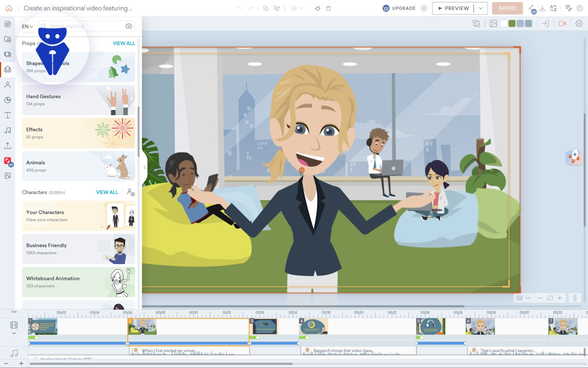
Task: Open the background image icon
Action: 493,24
